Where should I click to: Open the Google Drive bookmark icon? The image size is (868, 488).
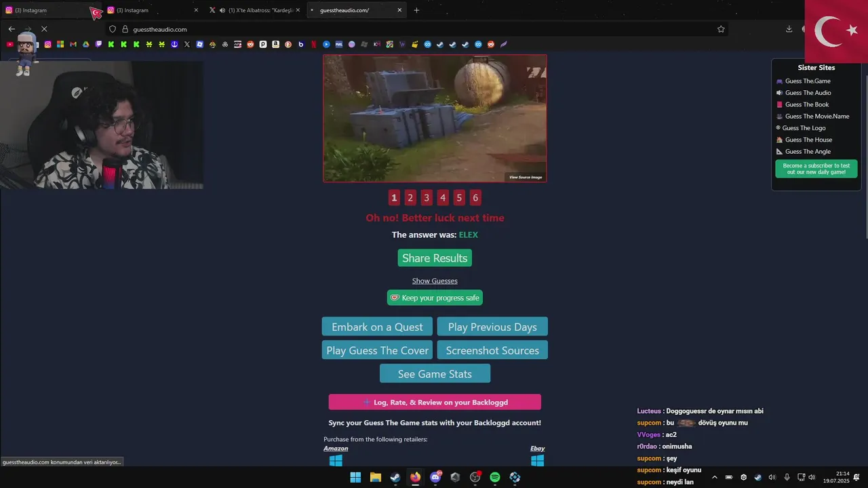click(x=85, y=44)
